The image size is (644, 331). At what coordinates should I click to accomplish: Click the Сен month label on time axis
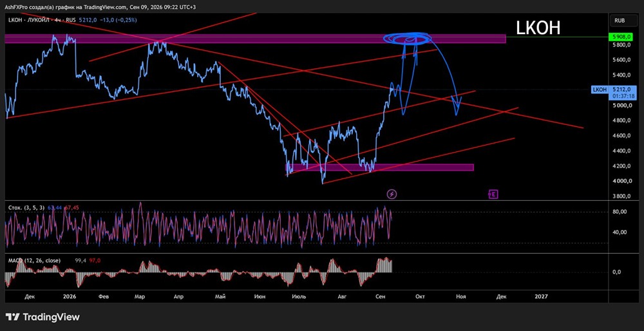click(381, 296)
